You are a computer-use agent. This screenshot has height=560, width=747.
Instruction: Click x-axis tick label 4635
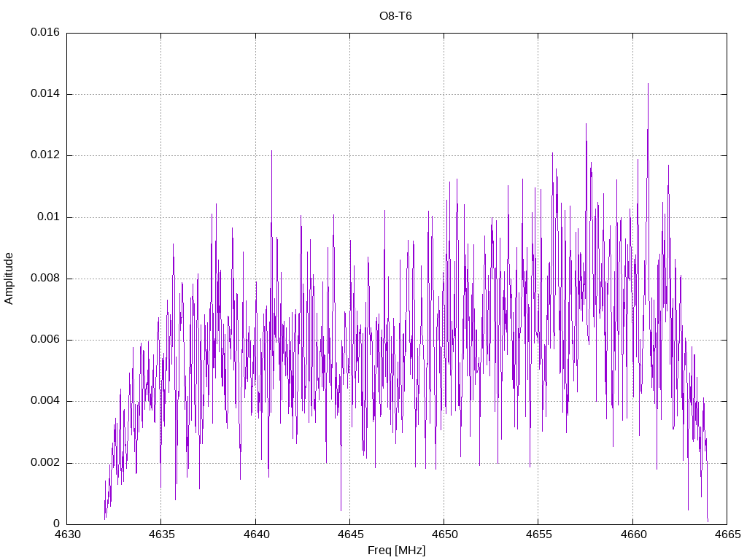[x=161, y=534]
